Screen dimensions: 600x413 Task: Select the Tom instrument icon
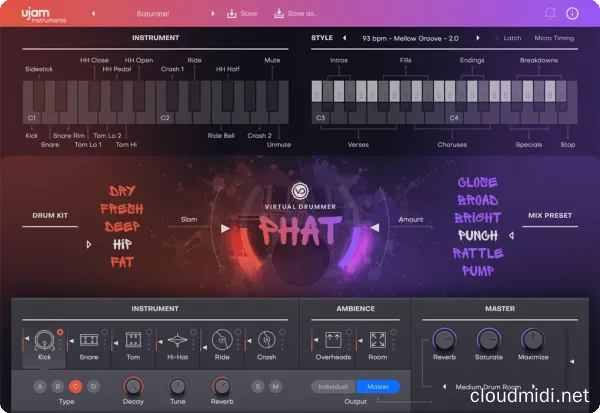click(x=133, y=340)
